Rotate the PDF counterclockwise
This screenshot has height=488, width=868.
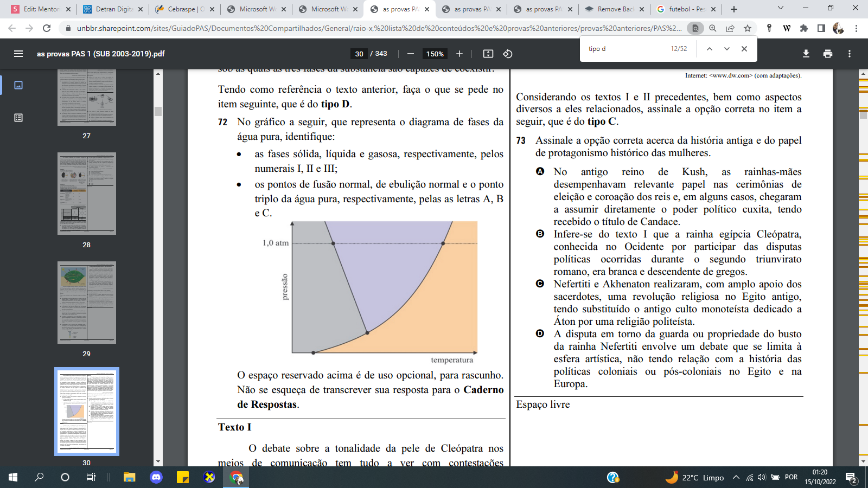point(508,54)
